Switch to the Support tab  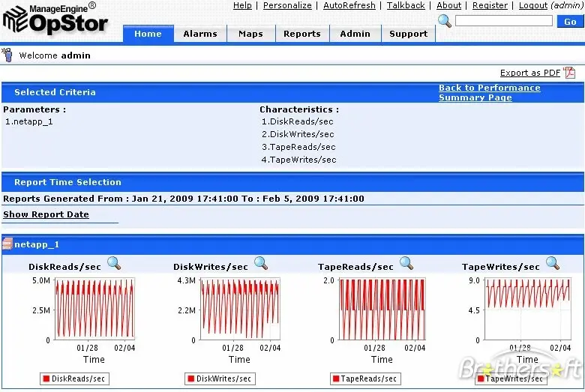pyautogui.click(x=408, y=34)
